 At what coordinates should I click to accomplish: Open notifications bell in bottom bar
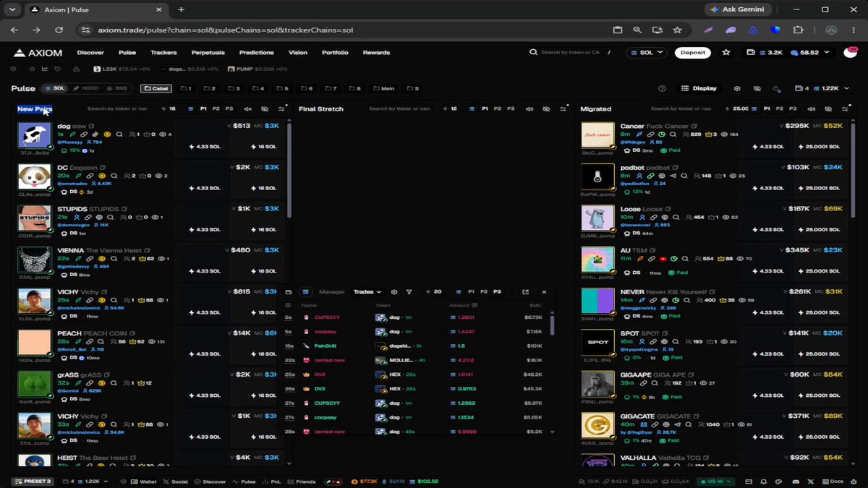[x=763, y=481]
